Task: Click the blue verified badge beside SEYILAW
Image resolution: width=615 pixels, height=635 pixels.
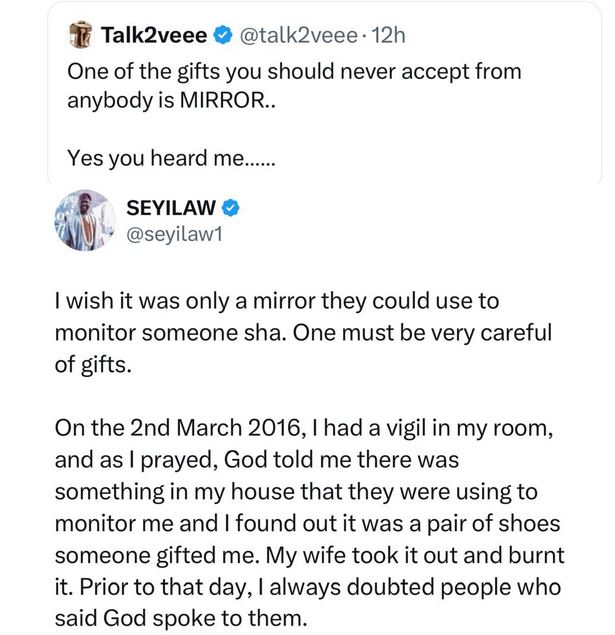Action: click(x=230, y=209)
